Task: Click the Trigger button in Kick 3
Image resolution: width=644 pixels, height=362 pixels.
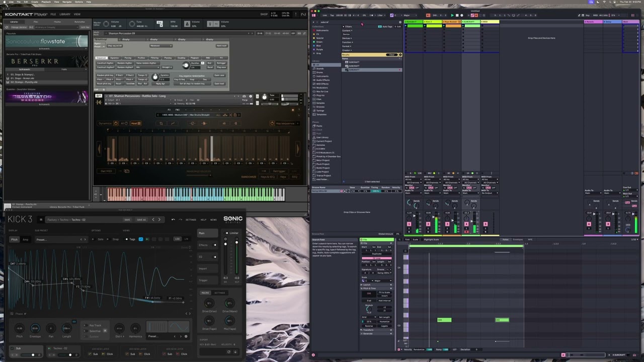Action: click(209, 280)
